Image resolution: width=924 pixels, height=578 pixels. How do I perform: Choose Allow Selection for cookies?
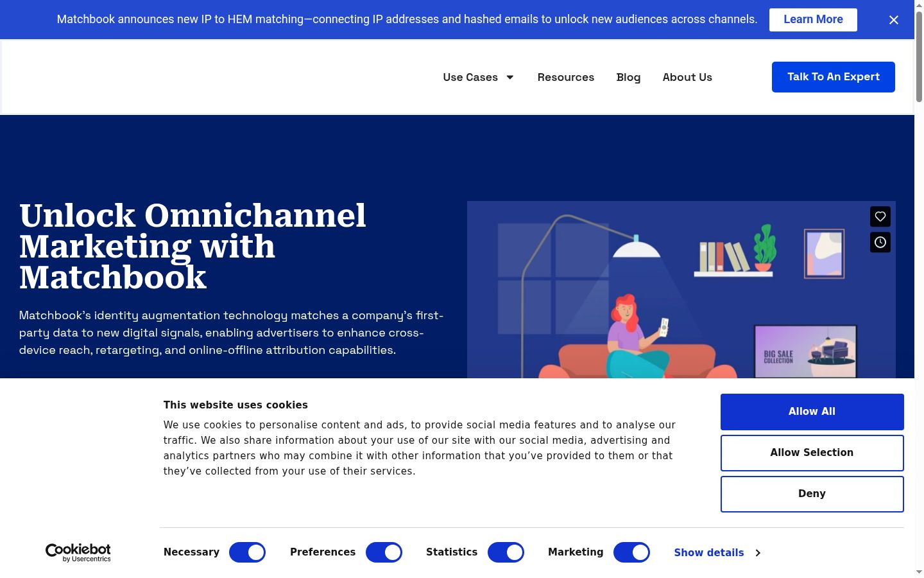tap(812, 453)
